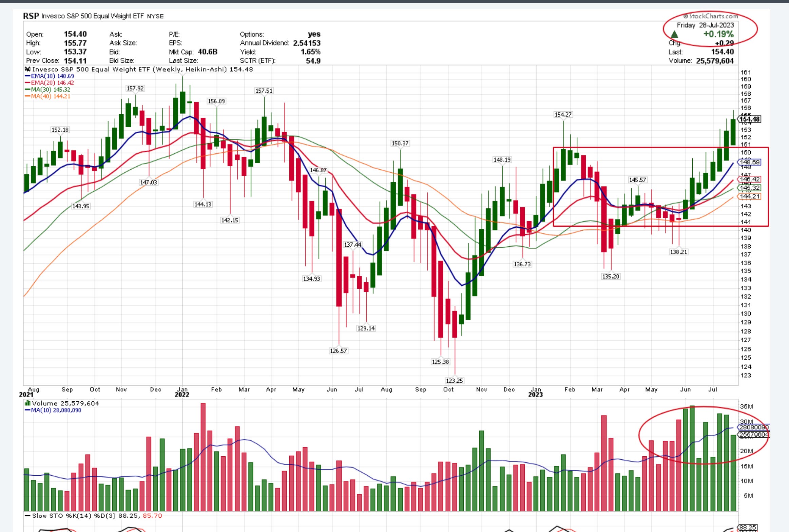
Task: Click the 152.18 price label
Action: [60, 130]
